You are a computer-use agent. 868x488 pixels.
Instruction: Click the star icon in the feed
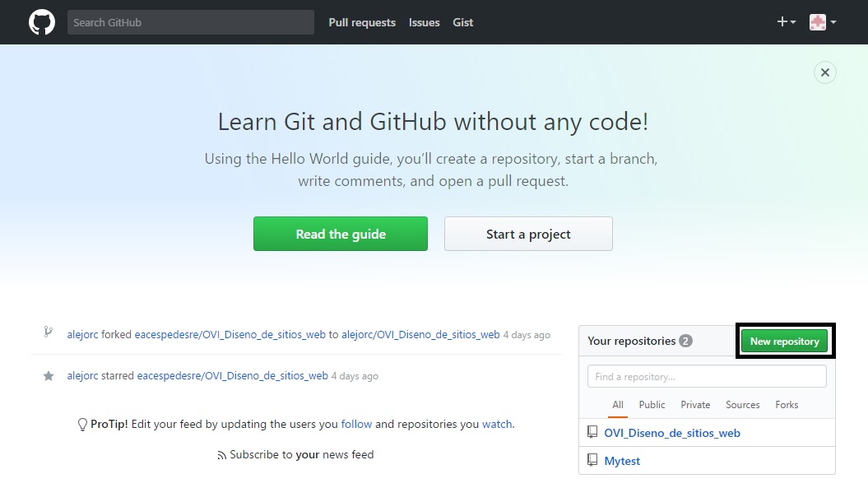49,376
